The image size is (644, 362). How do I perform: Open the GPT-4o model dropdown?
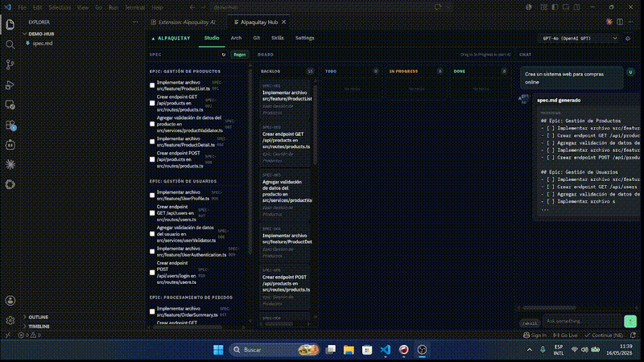[579, 39]
